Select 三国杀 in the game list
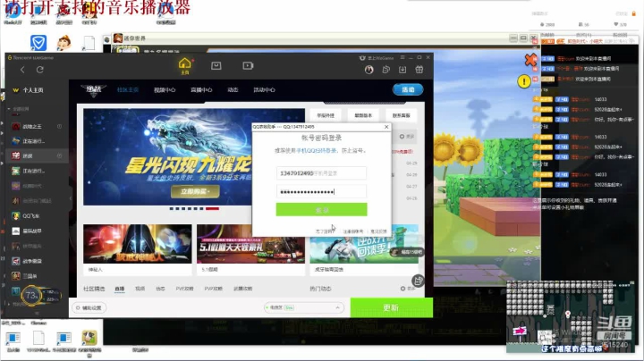The image size is (644, 361). click(30, 276)
